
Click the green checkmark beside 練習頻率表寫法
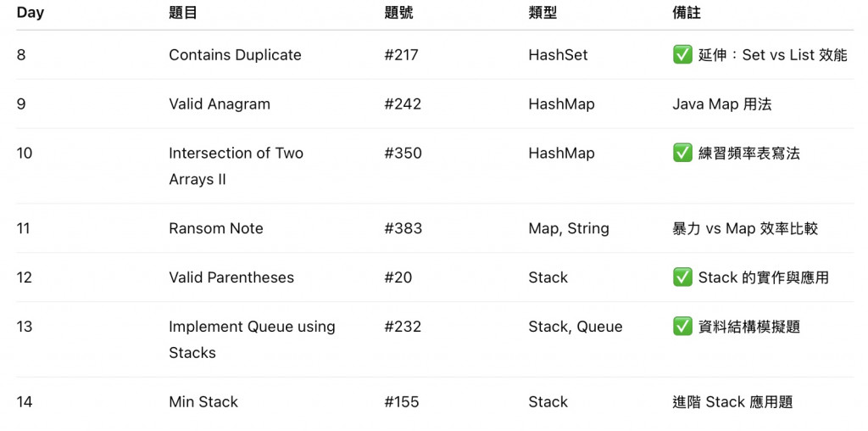coord(682,154)
